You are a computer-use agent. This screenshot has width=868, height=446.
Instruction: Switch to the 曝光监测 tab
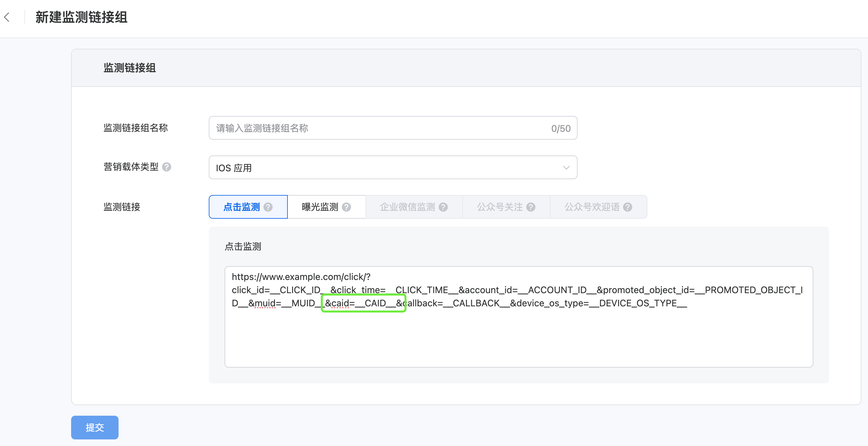tap(327, 207)
